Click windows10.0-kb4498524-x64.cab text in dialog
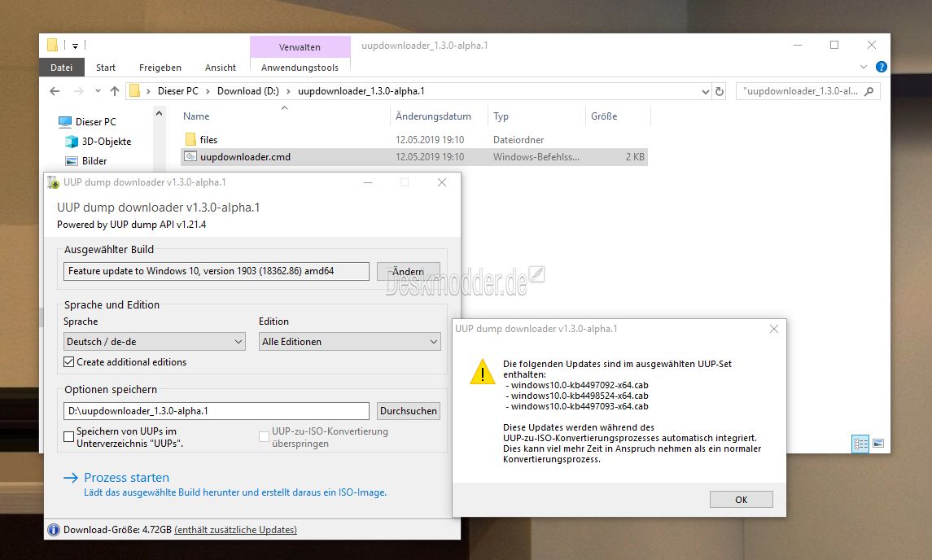 580,396
